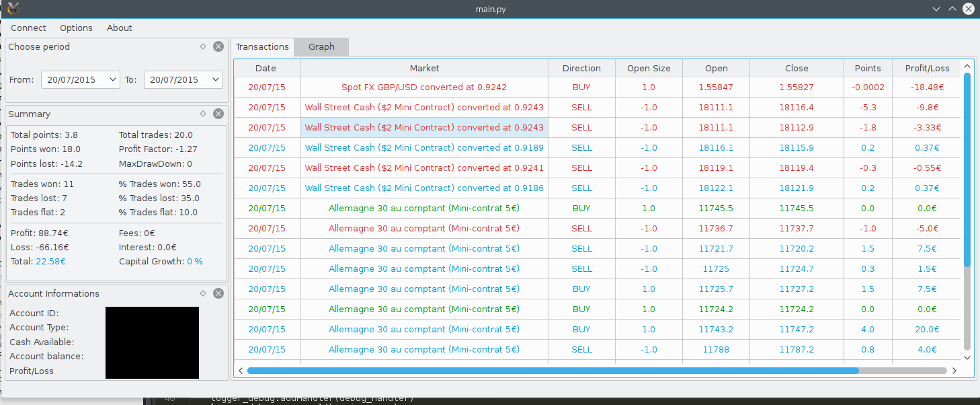
Task: Open the Options menu
Action: (76, 28)
